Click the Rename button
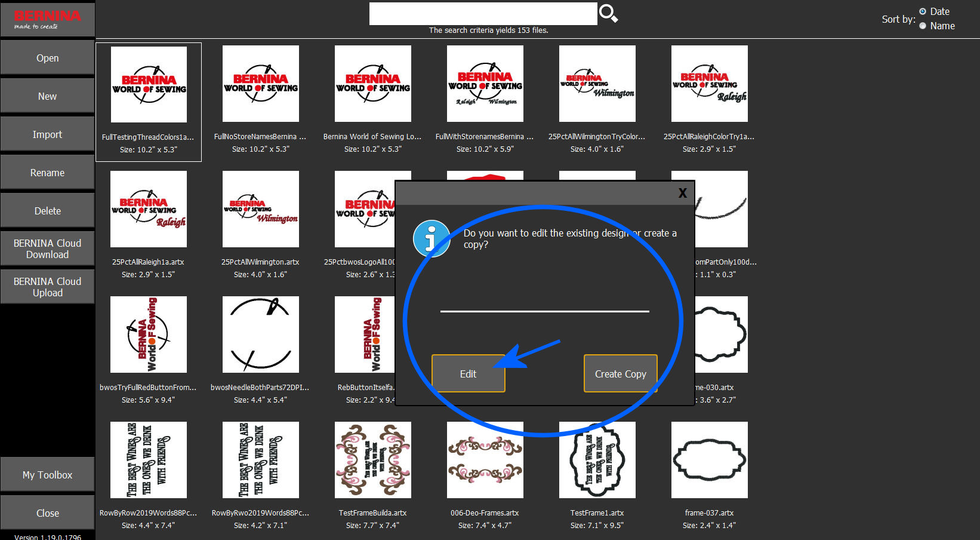The image size is (980, 540). (x=47, y=173)
